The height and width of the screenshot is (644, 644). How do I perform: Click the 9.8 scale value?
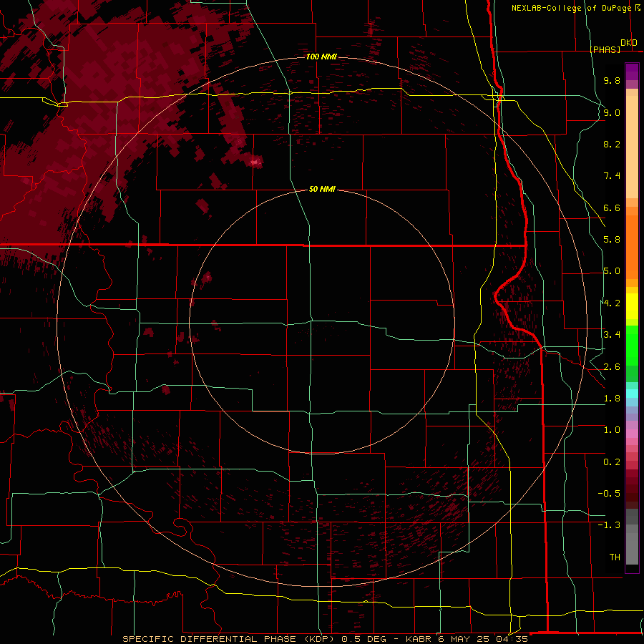coord(612,80)
